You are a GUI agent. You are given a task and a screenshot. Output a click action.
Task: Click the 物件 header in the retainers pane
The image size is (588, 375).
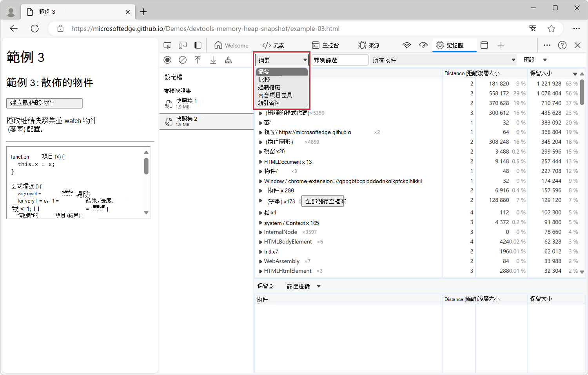[348, 299]
